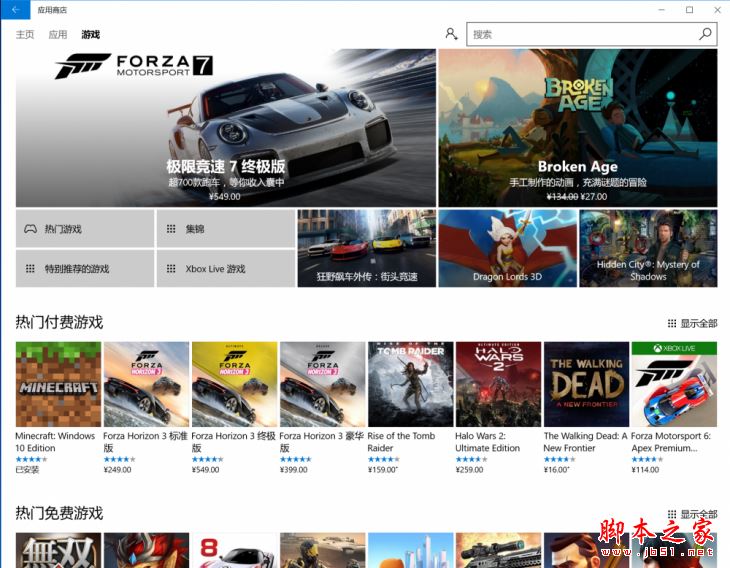Screen dimensions: 730x568
Task: Select the 游戏 tab
Action: point(91,34)
